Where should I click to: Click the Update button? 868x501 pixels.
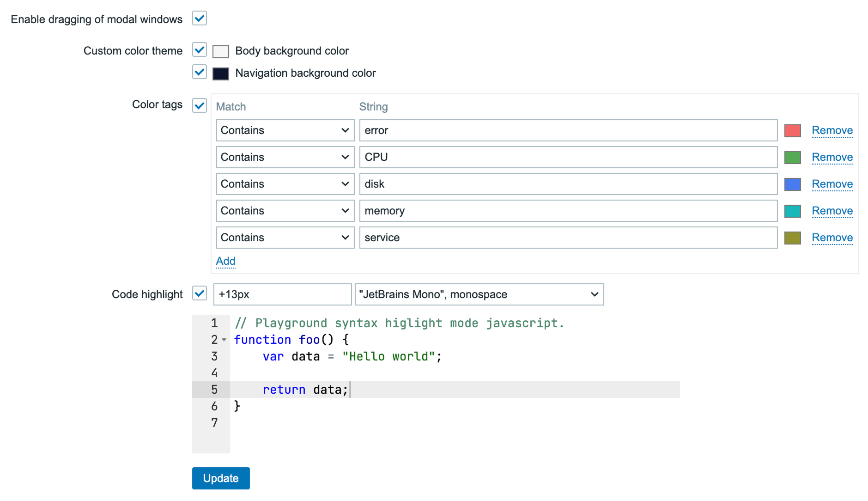pos(221,478)
